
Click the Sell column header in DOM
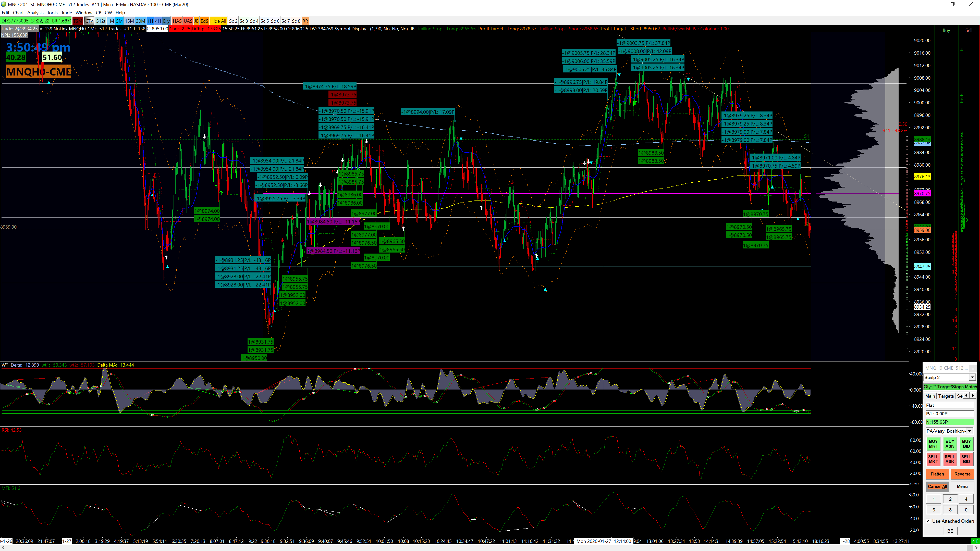969,30
